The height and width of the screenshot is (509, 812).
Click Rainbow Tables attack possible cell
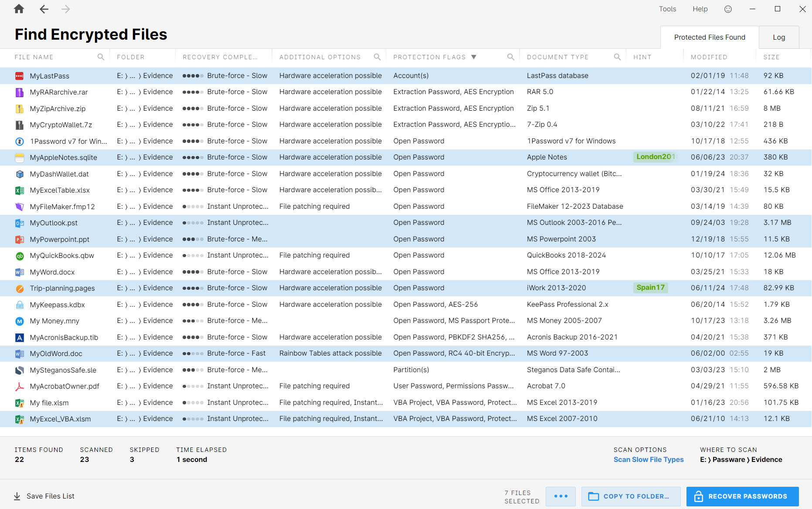tap(330, 353)
